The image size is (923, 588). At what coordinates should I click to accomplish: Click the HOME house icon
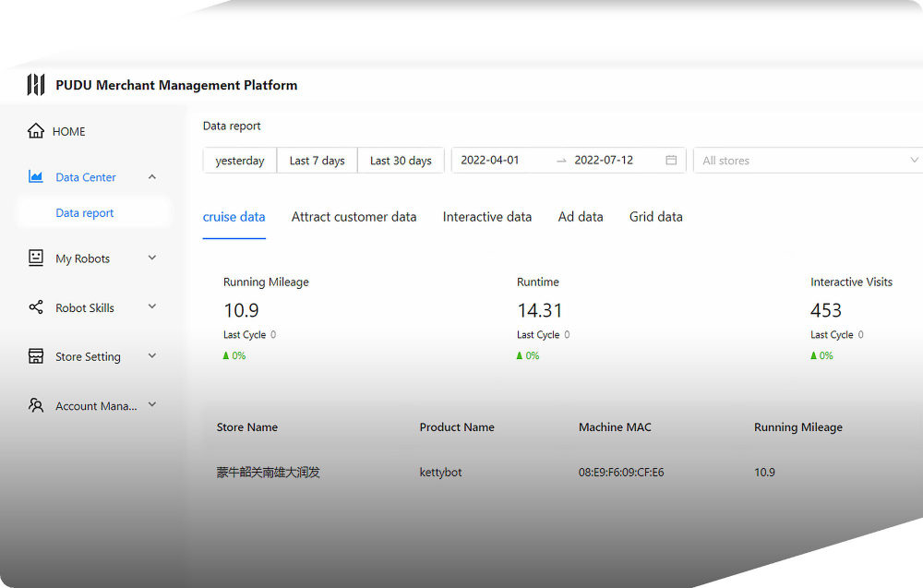pyautogui.click(x=36, y=131)
